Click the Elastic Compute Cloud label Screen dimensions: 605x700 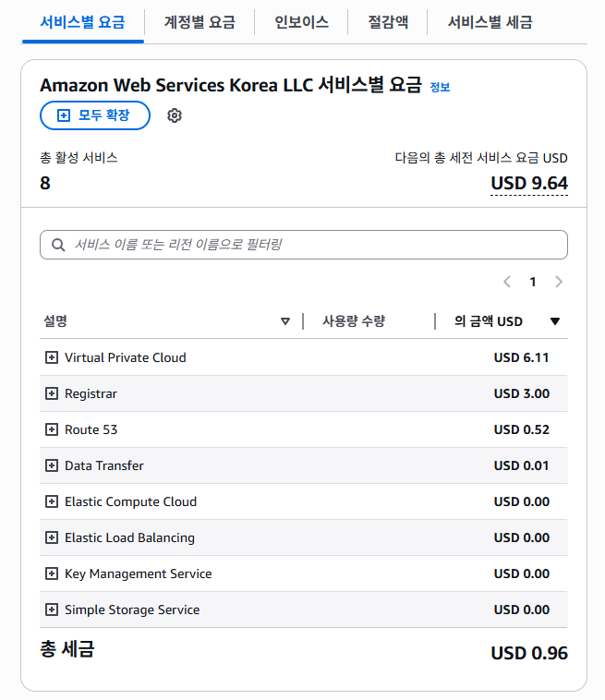pyautogui.click(x=130, y=501)
